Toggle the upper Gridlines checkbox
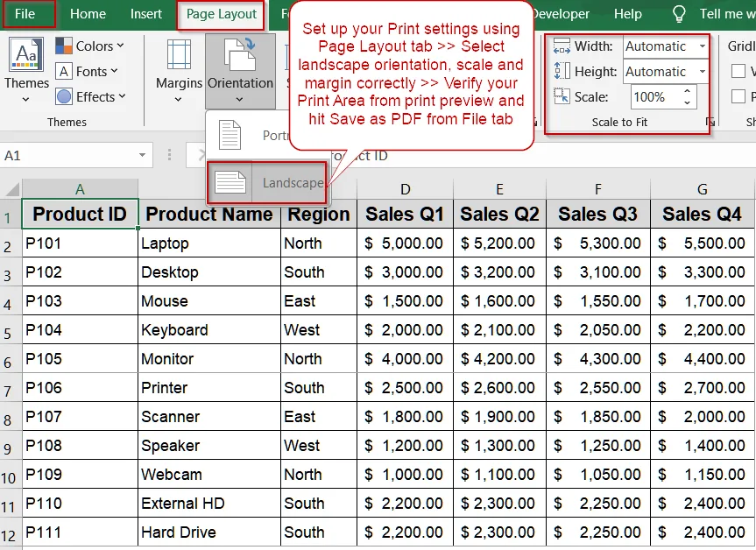 pyautogui.click(x=738, y=71)
